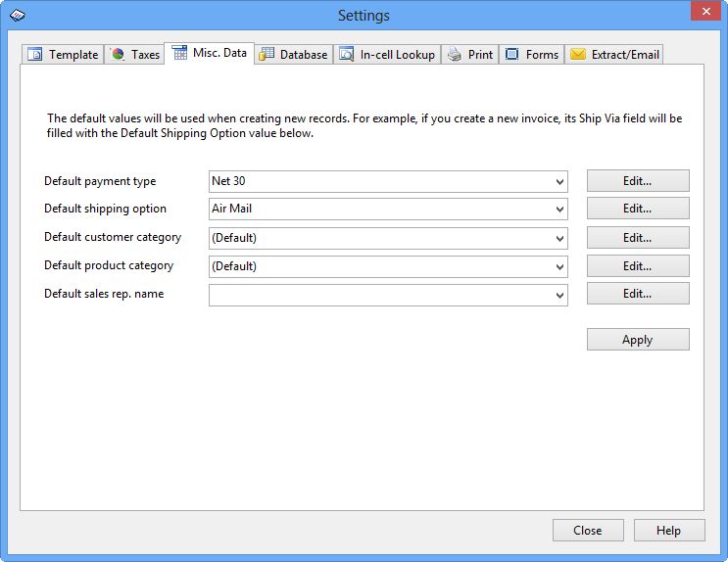The height and width of the screenshot is (562, 728).
Task: Click the Print tab printer icon
Action: (455, 54)
